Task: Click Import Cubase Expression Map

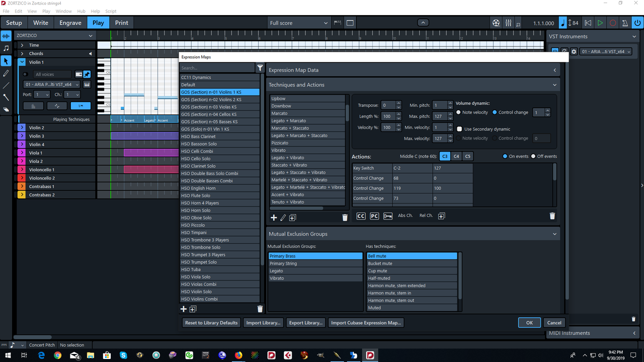Action: [366, 323]
